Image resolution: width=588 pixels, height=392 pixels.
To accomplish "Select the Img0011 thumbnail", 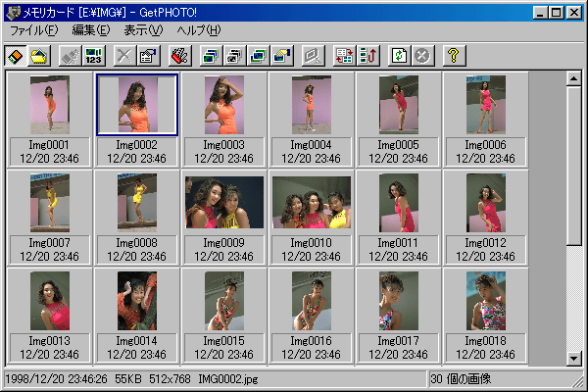I will click(x=399, y=203).
